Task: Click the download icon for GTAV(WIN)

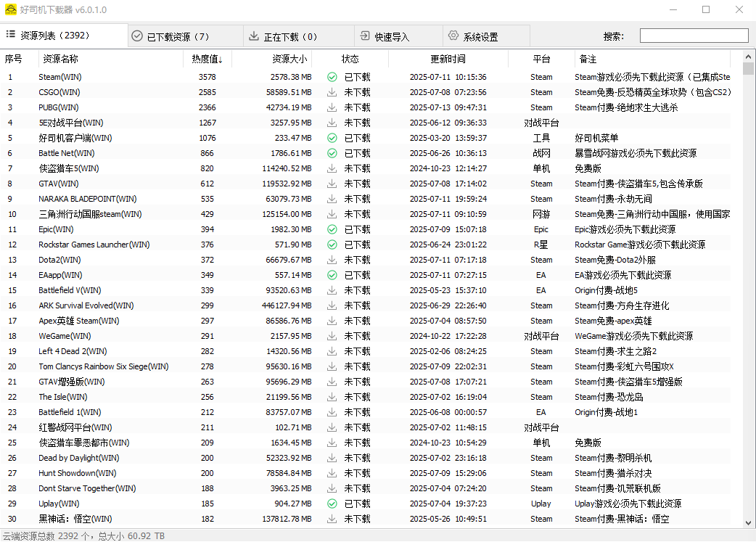Action: [332, 184]
